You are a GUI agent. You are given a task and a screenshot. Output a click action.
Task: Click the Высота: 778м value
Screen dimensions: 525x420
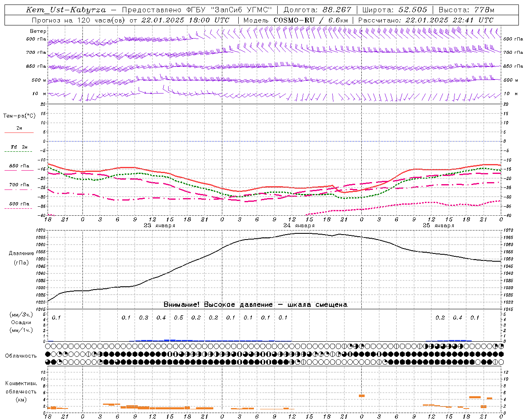[x=467, y=10]
